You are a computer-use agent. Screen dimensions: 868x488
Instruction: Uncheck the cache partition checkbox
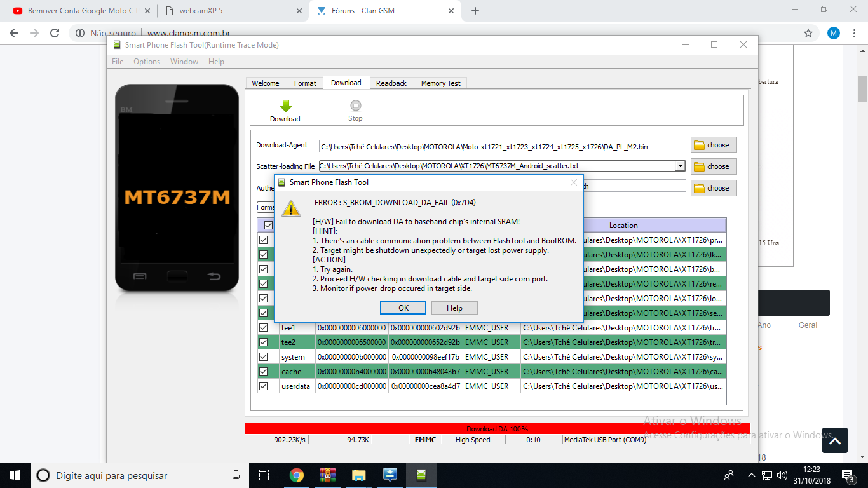coord(263,371)
